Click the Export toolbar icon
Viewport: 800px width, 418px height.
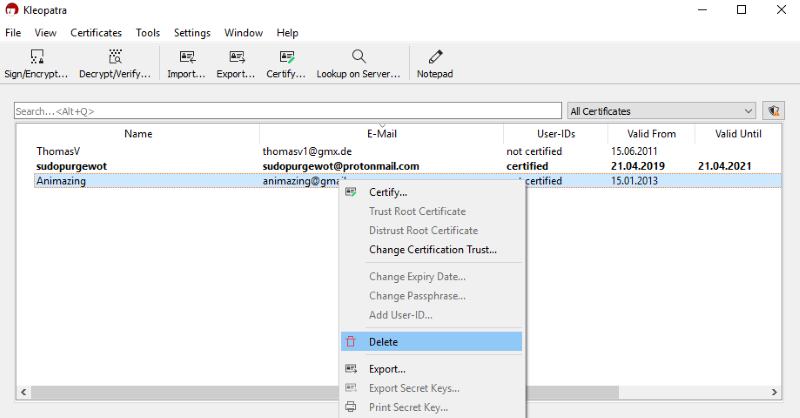(x=237, y=56)
